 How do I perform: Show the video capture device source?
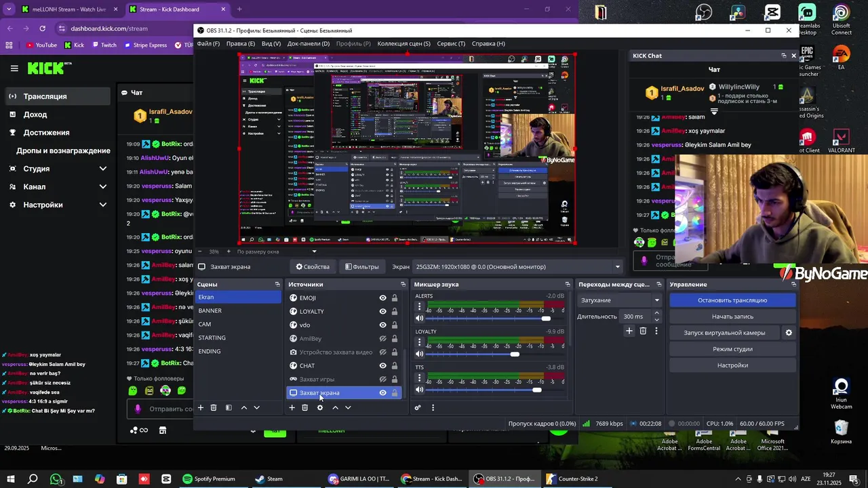click(382, 352)
